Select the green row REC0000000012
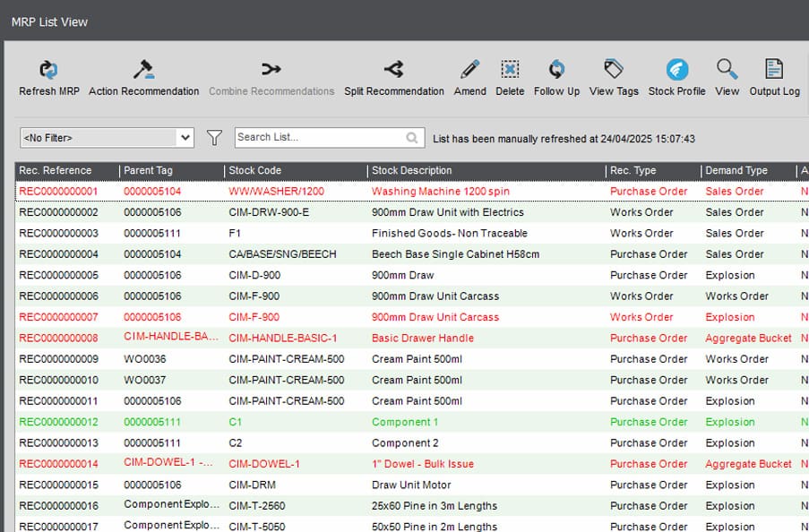The width and height of the screenshot is (809, 532). pos(412,422)
